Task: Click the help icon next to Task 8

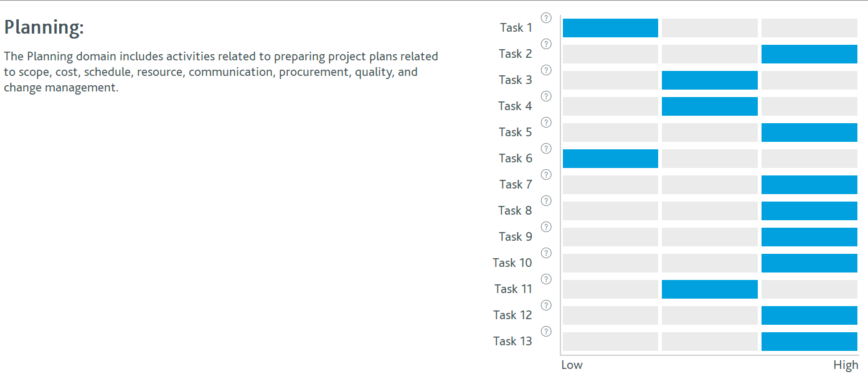Action: click(546, 201)
